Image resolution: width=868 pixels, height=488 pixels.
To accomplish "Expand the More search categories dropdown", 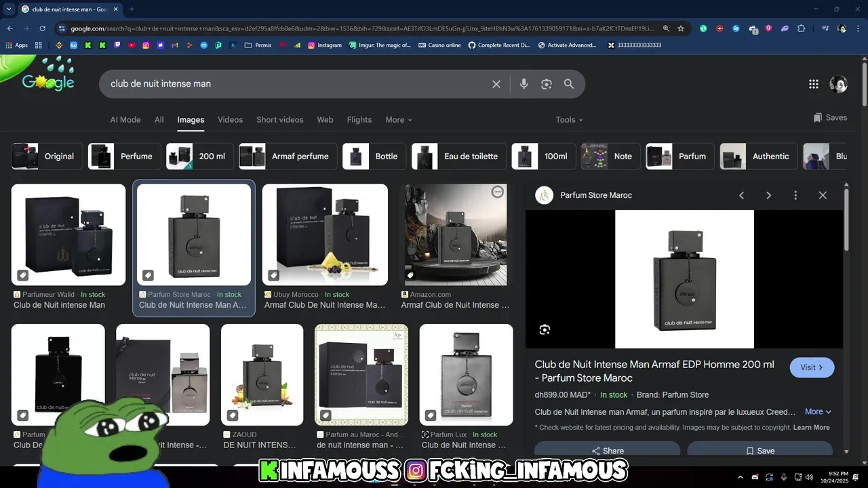I will 399,119.
